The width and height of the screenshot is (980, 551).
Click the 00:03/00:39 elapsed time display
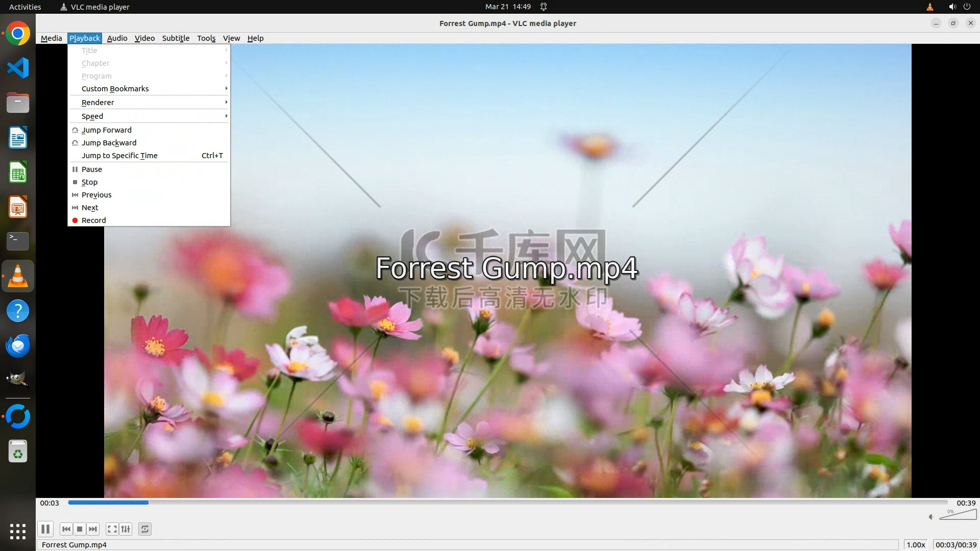[x=955, y=545]
